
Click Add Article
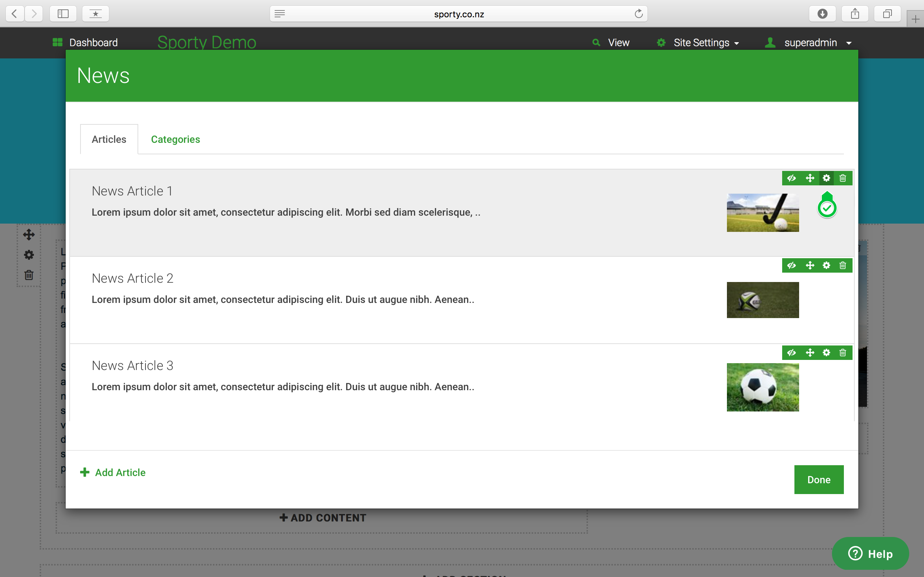[x=113, y=472]
